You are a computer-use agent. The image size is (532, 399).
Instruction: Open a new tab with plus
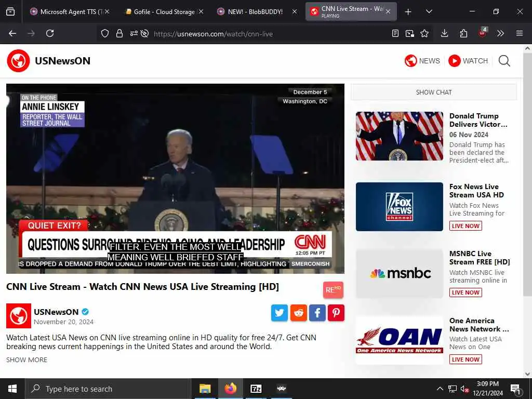(x=408, y=12)
